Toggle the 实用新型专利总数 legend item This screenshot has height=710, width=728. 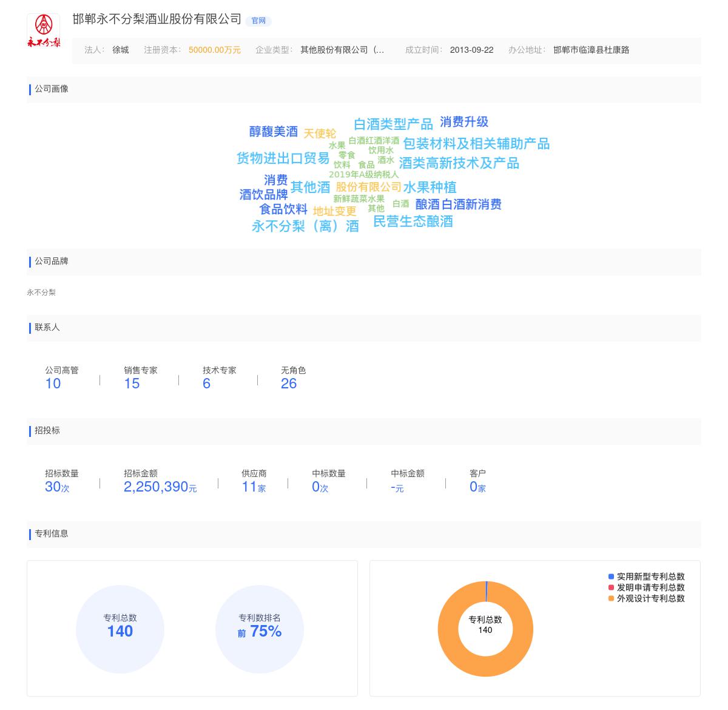click(x=647, y=576)
